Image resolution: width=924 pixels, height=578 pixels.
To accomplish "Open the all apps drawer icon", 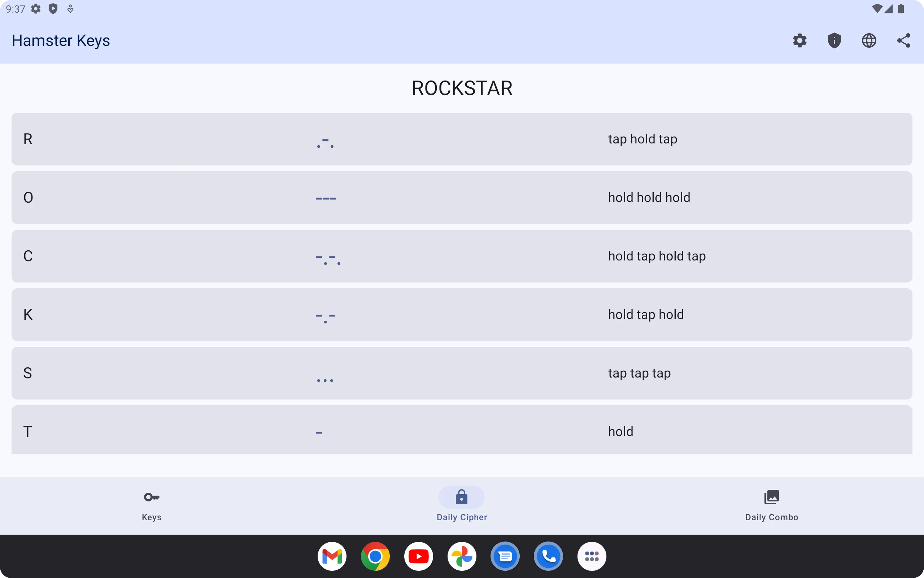I will click(x=592, y=556).
